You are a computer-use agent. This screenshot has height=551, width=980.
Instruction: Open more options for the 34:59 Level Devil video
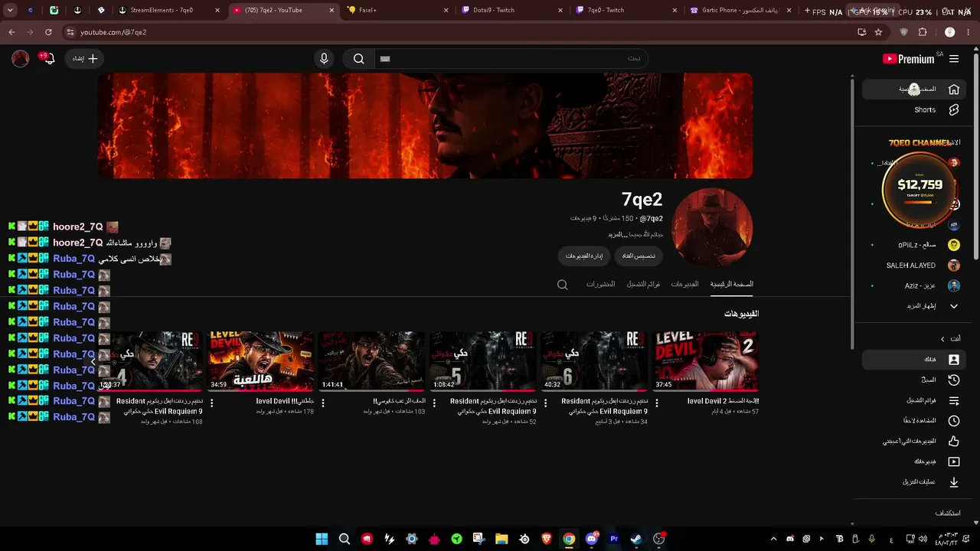[x=212, y=403]
